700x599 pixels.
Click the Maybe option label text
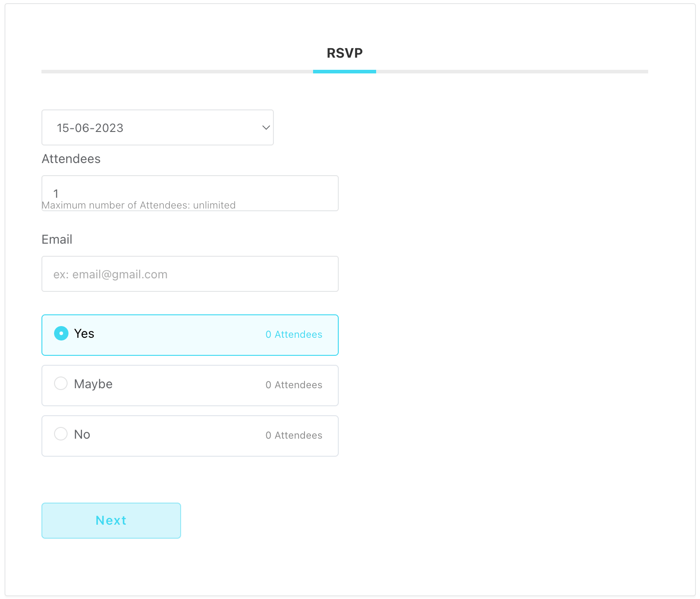click(93, 384)
